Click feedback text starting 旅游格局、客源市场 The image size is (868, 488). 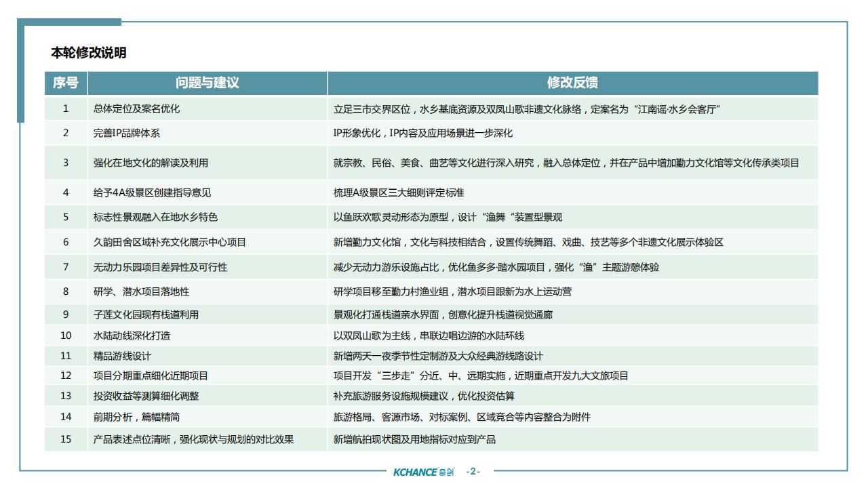tap(462, 417)
